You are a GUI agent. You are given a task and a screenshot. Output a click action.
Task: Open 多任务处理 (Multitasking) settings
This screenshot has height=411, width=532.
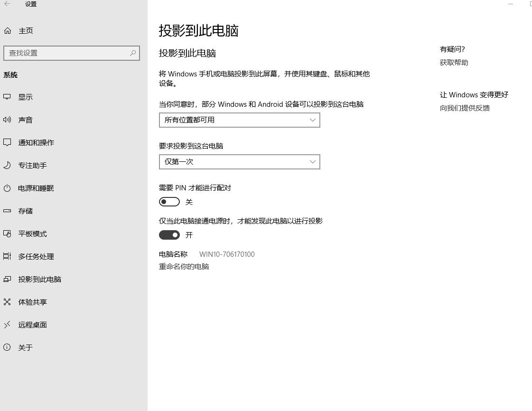(36, 256)
